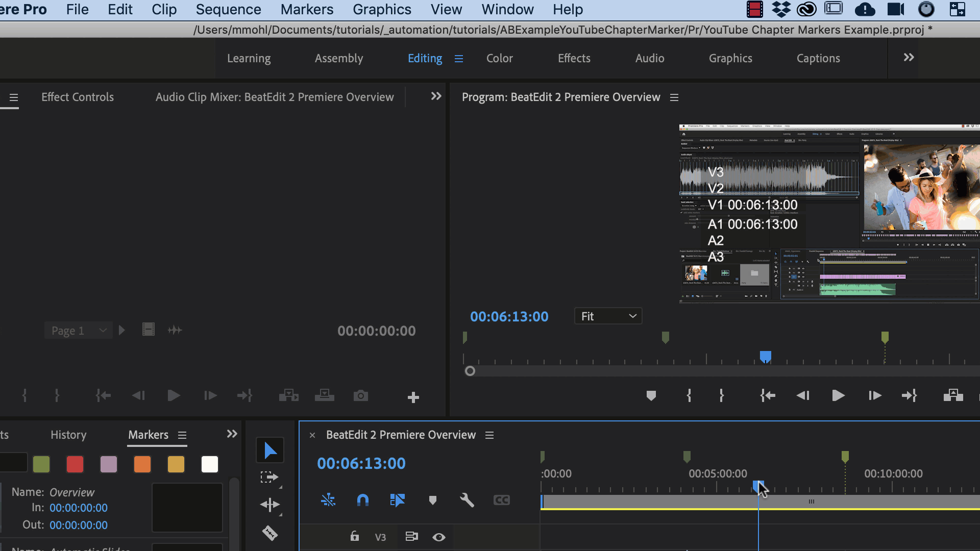980x551 pixels.
Task: Toggle V3 track lock
Action: 354,536
